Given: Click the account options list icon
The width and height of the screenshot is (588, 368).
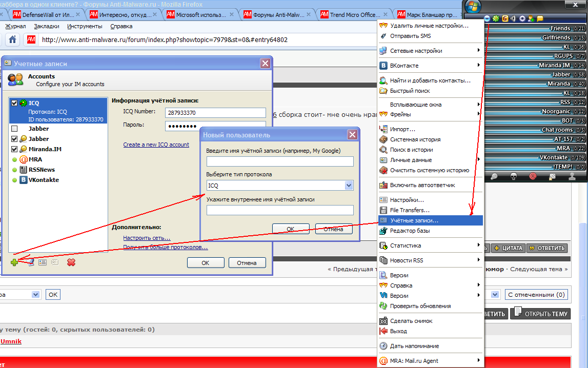Looking at the screenshot, I should [x=43, y=262].
